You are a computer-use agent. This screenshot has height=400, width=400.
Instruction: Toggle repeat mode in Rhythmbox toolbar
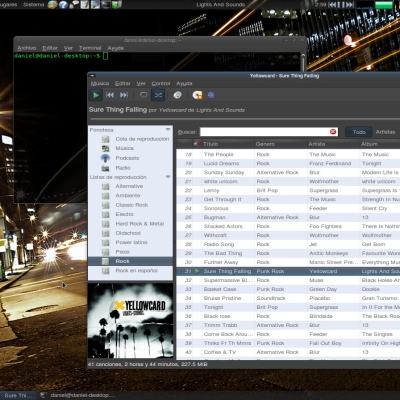point(144,95)
